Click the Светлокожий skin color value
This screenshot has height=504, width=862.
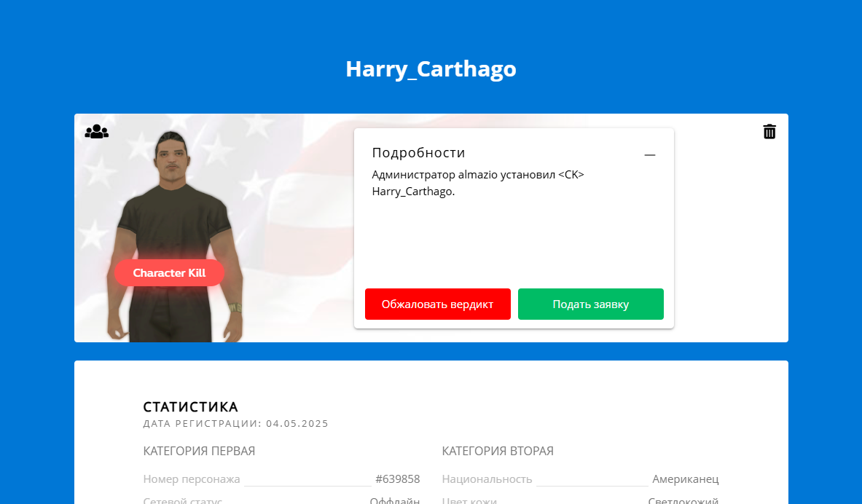[683, 500]
